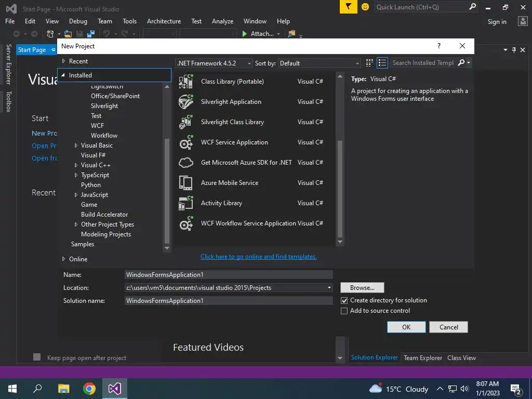Switch to the Class View tab

tap(461, 357)
